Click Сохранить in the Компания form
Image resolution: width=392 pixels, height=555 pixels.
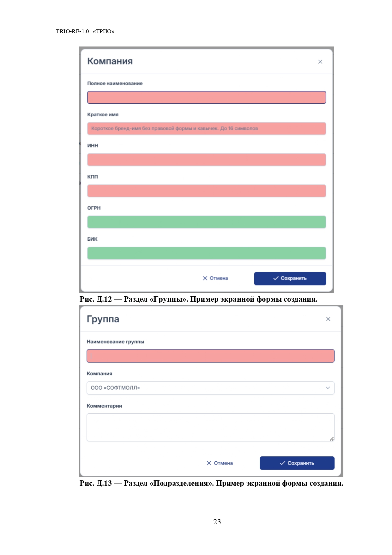290,278
